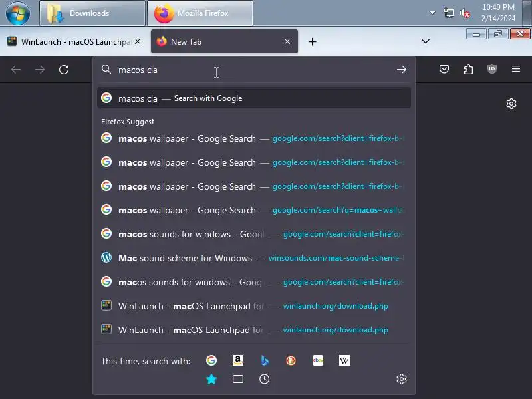Open the Downloads taskbar window
Viewport: 532px width, 399px height.
92,13
